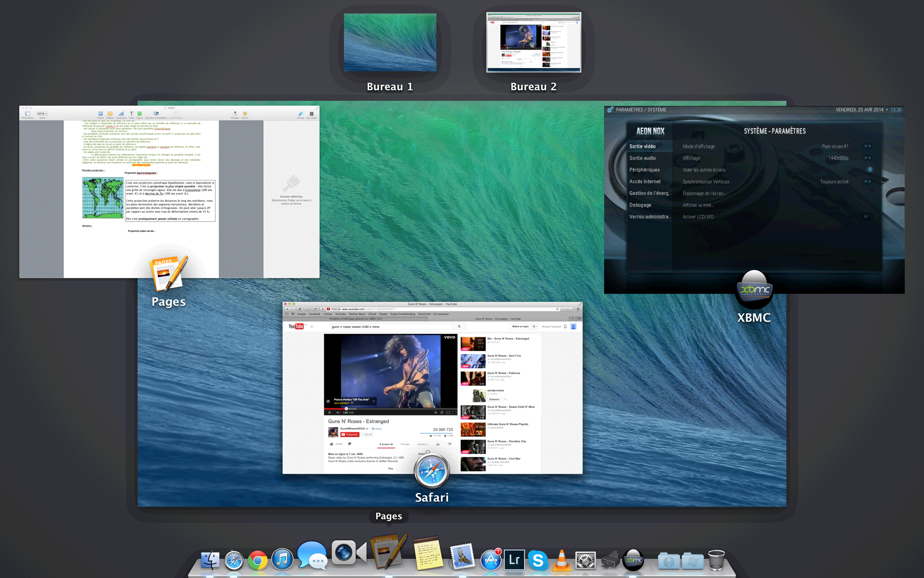Click the Mettre en ligne button

(520, 327)
